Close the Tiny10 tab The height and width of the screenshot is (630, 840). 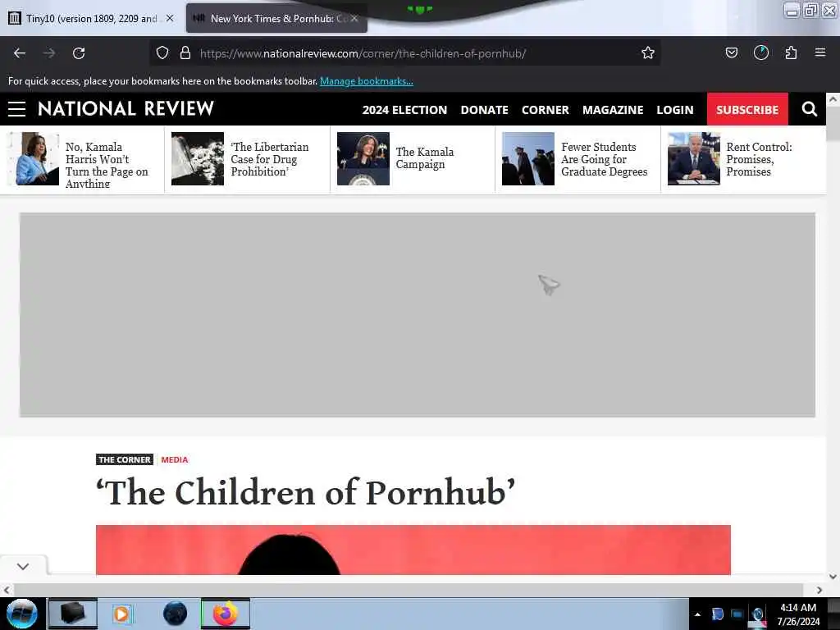click(170, 18)
